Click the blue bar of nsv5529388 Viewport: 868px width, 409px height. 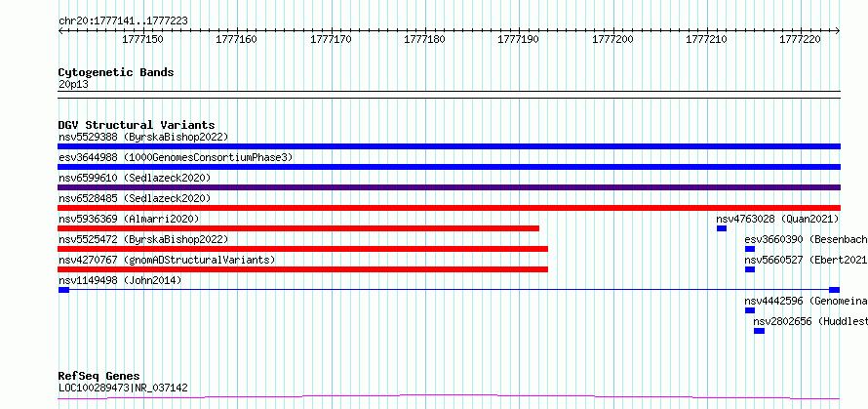pyautogui.click(x=449, y=146)
